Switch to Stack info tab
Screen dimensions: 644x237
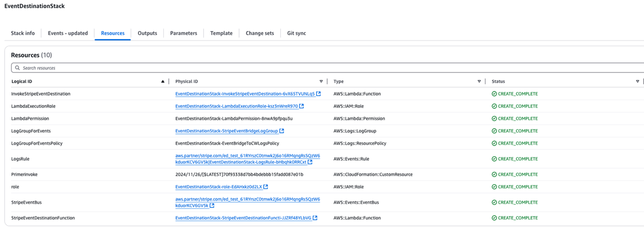pyautogui.click(x=23, y=33)
